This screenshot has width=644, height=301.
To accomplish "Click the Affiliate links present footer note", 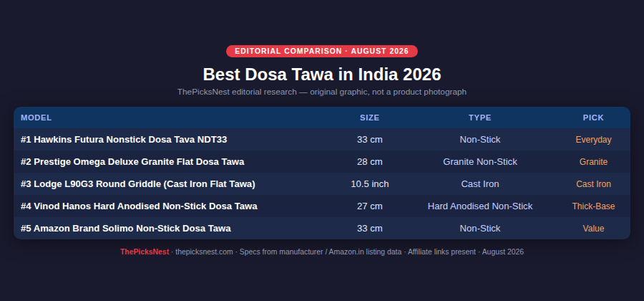I will click(x=441, y=252).
